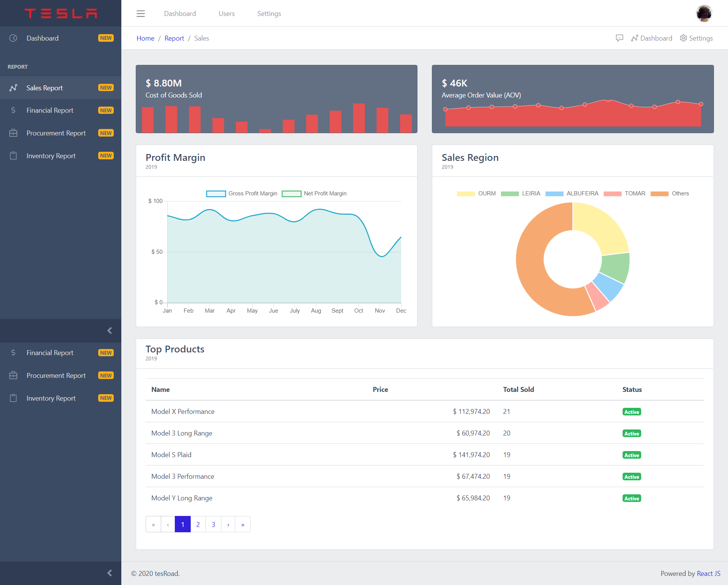Screen dimensions: 728x585
Task: Click the Financial Report dollar icon
Action: pyautogui.click(x=13, y=110)
